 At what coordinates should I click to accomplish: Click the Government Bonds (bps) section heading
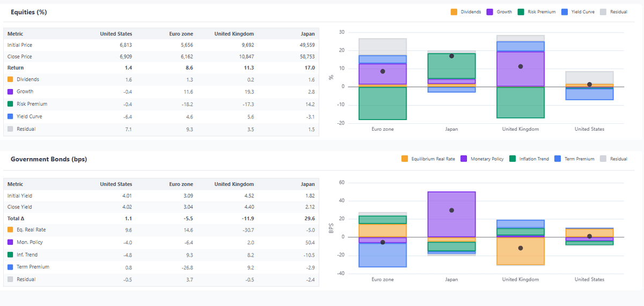pos(49,159)
